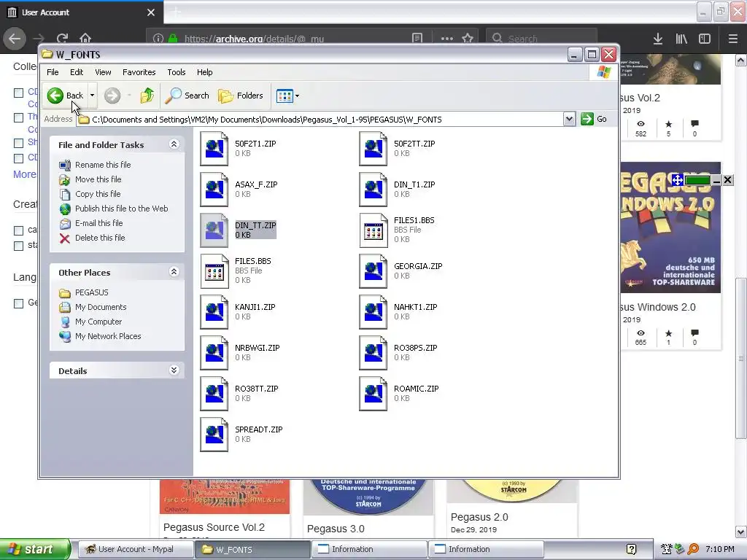The image size is (747, 560).
Task: Click the browser home icon
Action: [x=85, y=38]
